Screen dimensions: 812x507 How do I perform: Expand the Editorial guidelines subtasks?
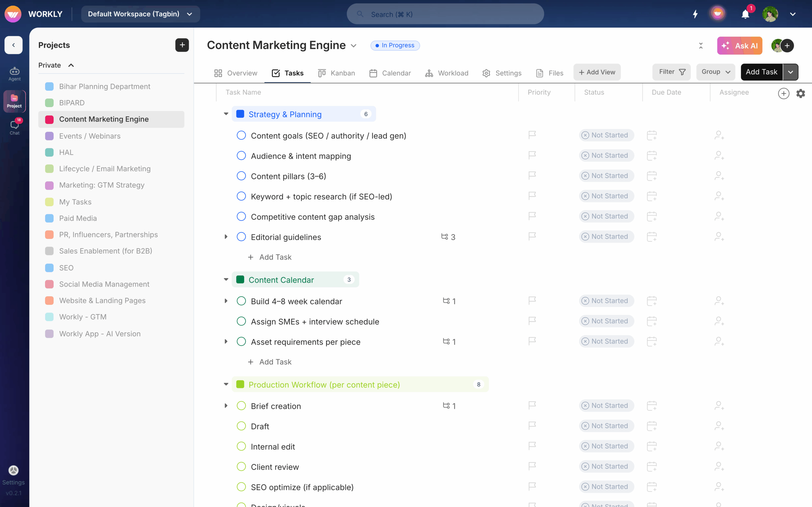point(226,237)
